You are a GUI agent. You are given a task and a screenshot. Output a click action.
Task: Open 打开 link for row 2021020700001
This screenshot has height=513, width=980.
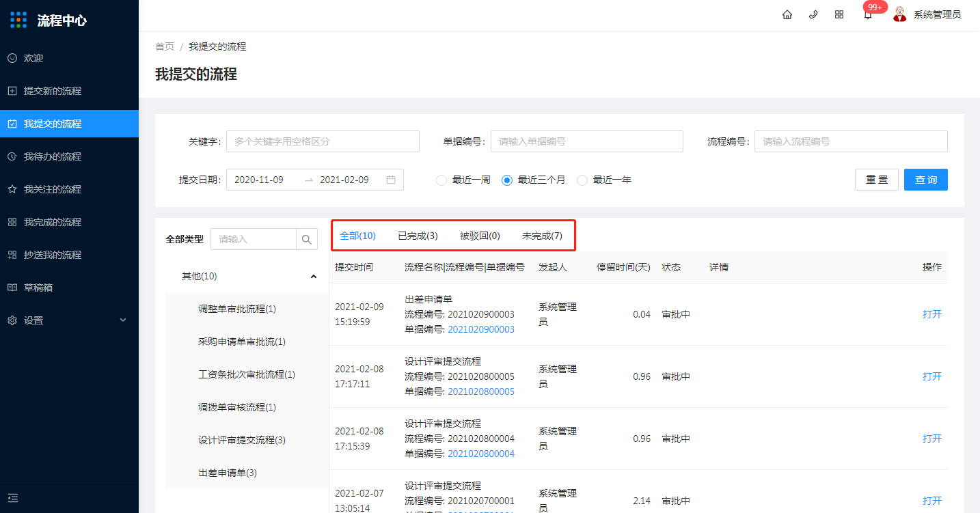point(932,501)
